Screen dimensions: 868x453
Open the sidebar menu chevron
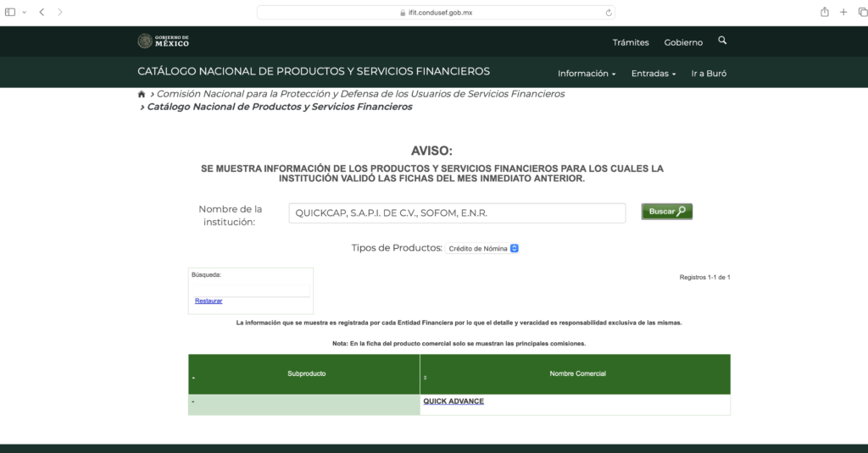(x=24, y=12)
